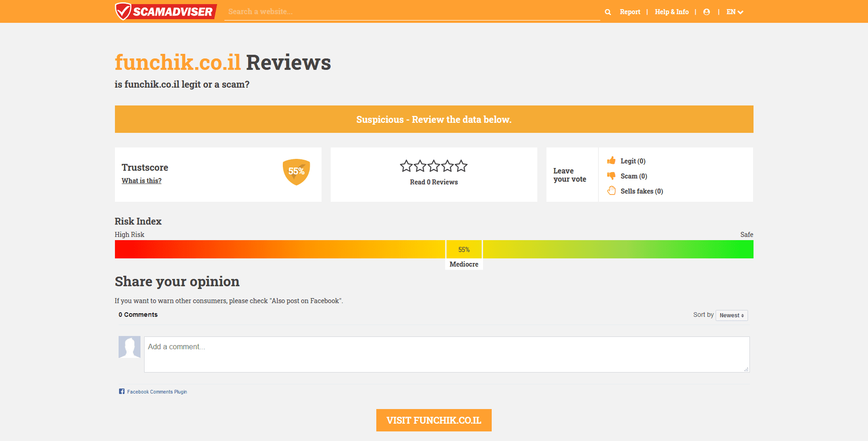
Task: Click the Suspicious warning banner
Action: point(434,119)
